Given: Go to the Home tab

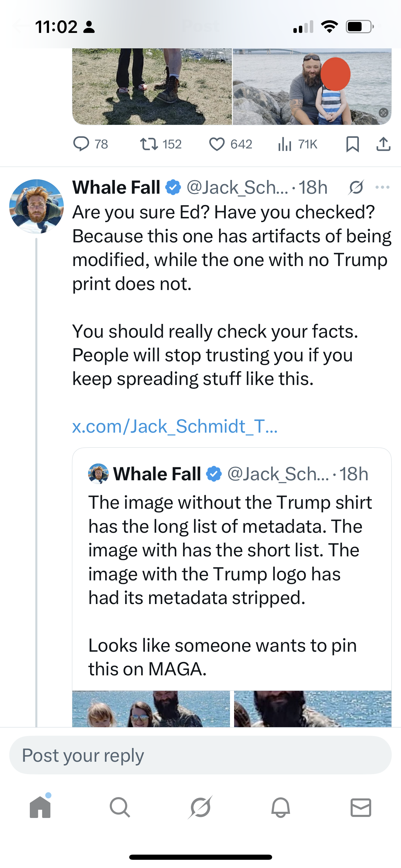Looking at the screenshot, I should (x=40, y=807).
